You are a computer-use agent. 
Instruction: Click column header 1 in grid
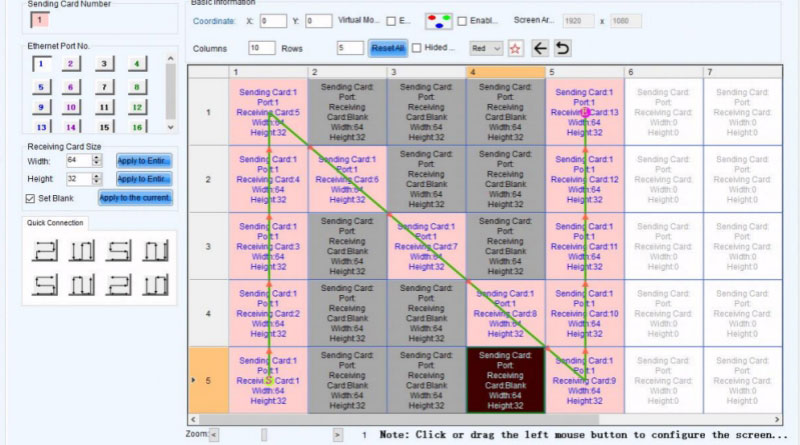point(268,72)
